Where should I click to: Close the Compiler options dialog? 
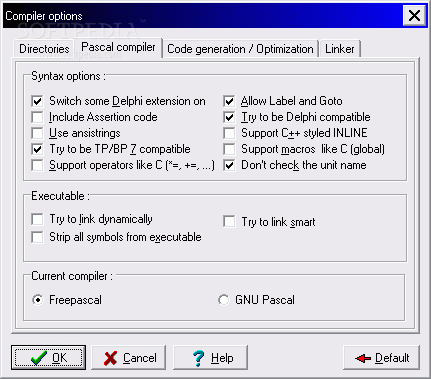pyautogui.click(x=414, y=16)
